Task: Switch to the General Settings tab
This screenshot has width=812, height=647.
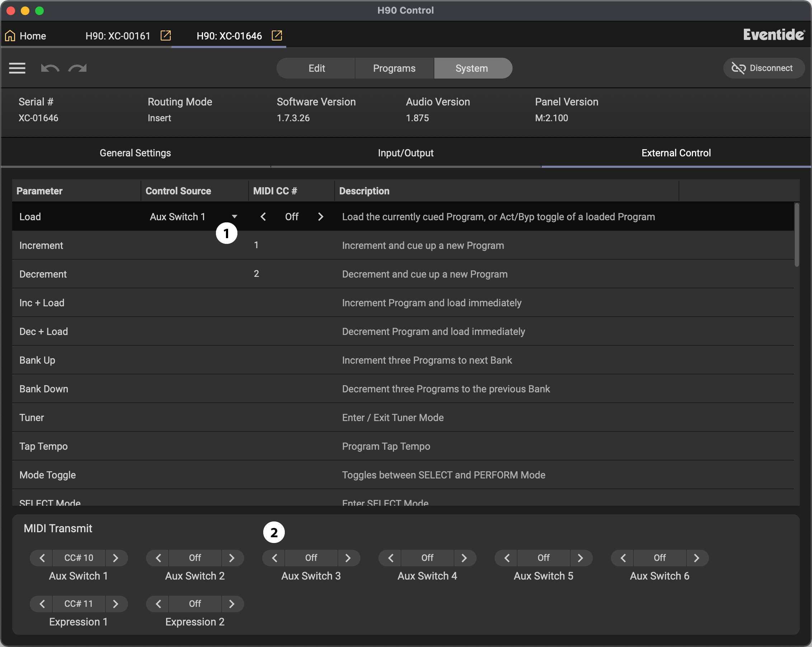Action: [x=135, y=153]
